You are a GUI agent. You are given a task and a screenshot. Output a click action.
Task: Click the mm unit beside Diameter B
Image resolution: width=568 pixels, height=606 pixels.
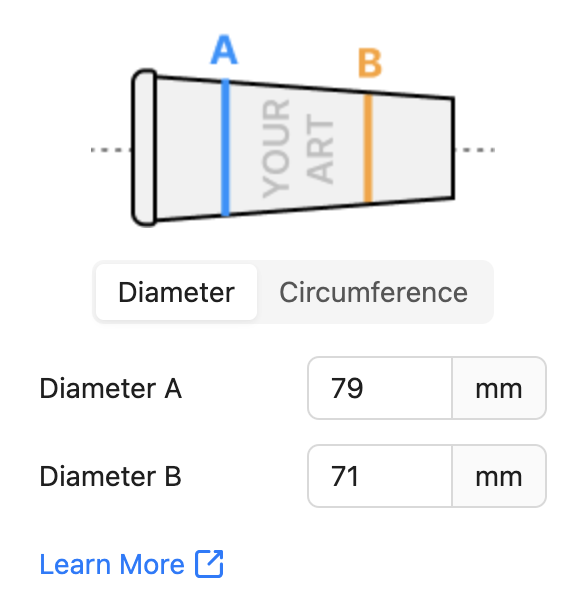pyautogui.click(x=499, y=476)
